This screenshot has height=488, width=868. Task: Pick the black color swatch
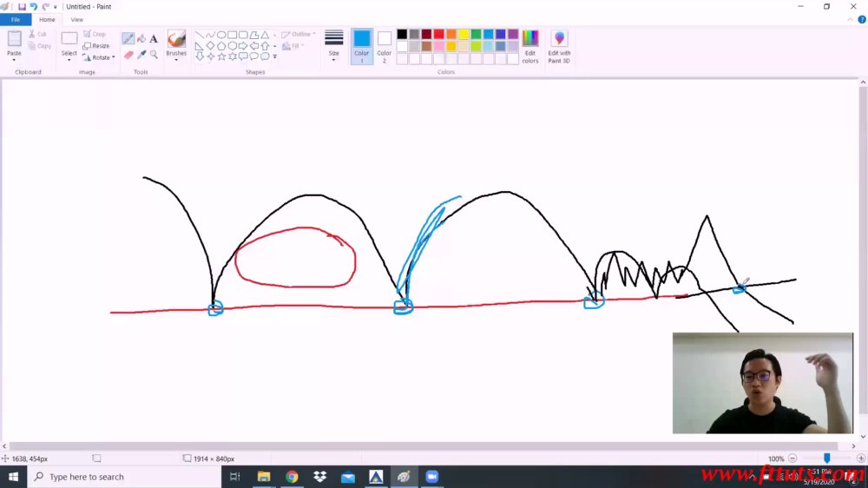point(402,35)
